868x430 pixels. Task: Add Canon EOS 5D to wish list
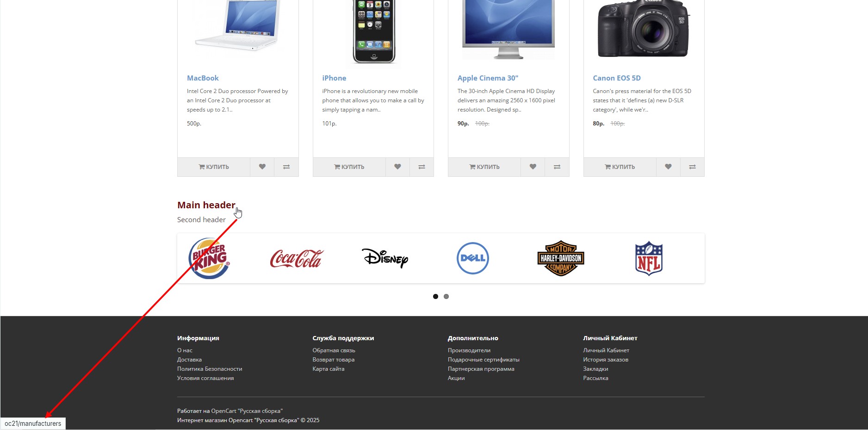(x=668, y=167)
